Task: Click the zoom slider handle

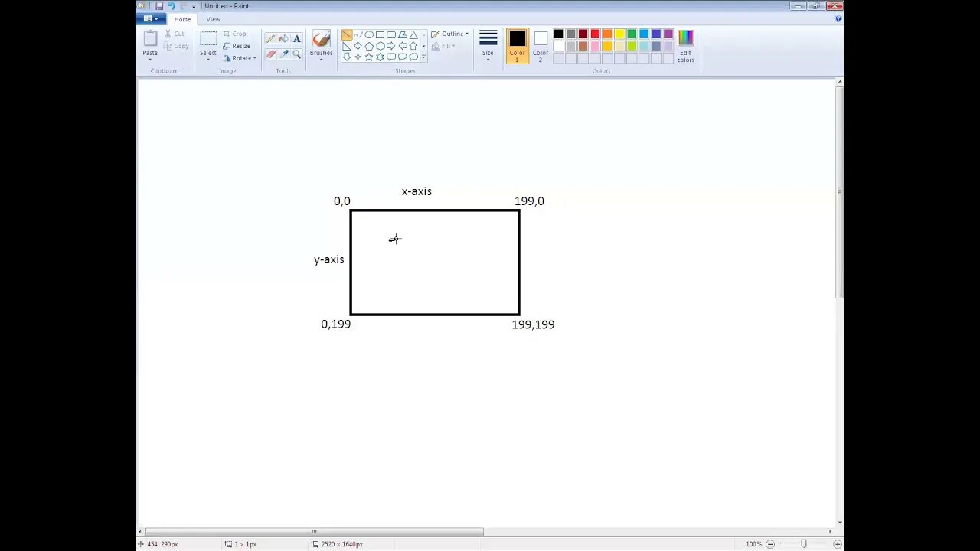Action: pos(803,544)
